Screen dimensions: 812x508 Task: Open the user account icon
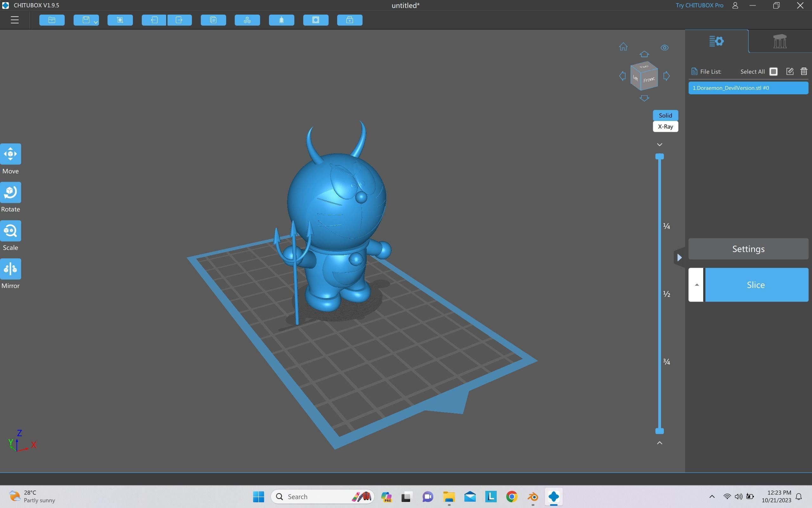pyautogui.click(x=735, y=5)
